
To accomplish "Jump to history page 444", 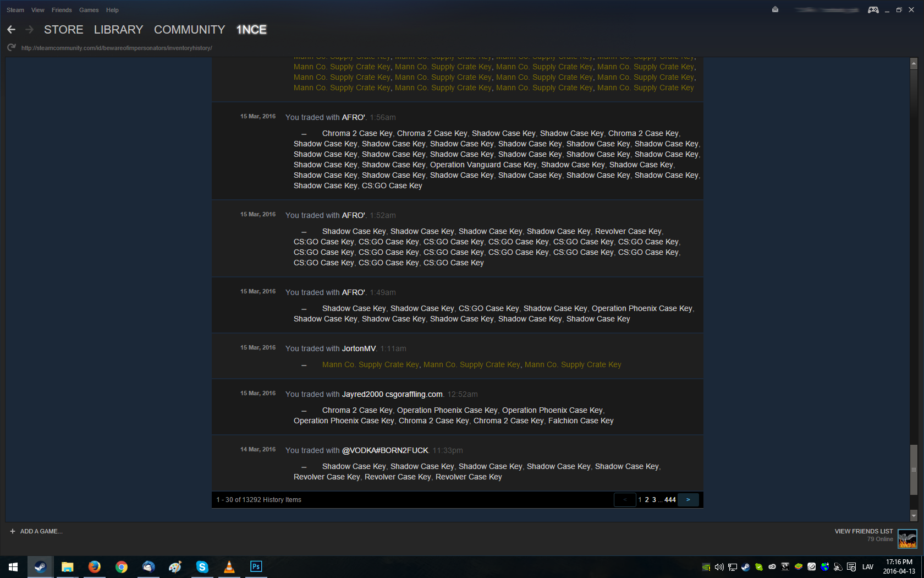I will pyautogui.click(x=670, y=500).
